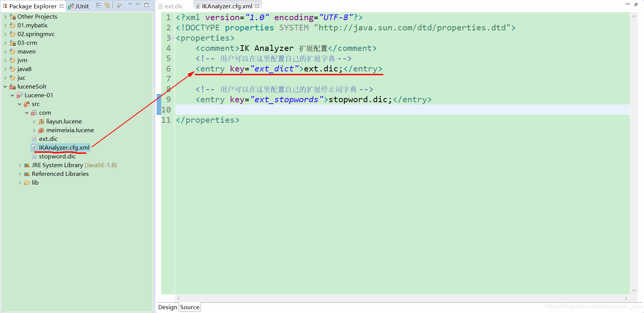Maximize the editor area
Image resolution: width=644 pixels, height=313 pixels.
click(x=636, y=4)
